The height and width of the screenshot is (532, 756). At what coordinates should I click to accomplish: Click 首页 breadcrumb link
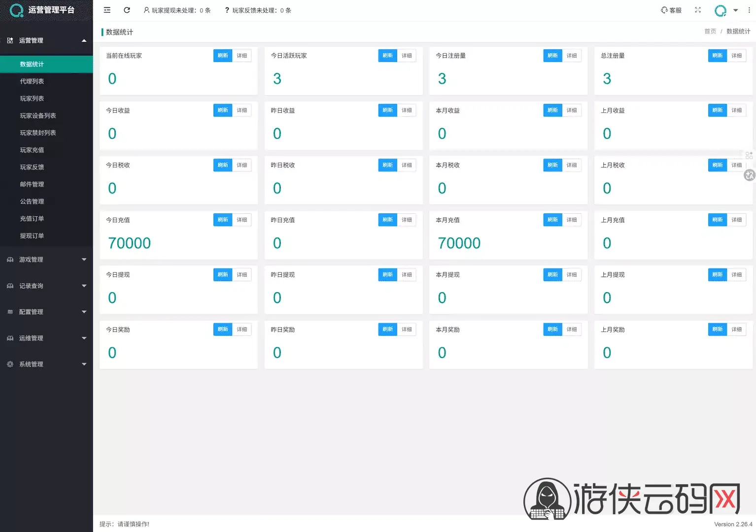pos(710,32)
